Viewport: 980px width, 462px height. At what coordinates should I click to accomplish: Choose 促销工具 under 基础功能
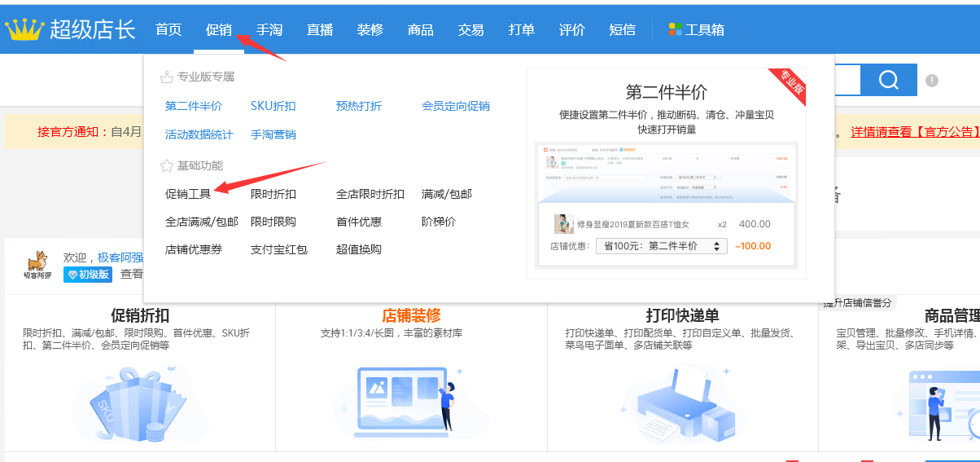[x=188, y=194]
